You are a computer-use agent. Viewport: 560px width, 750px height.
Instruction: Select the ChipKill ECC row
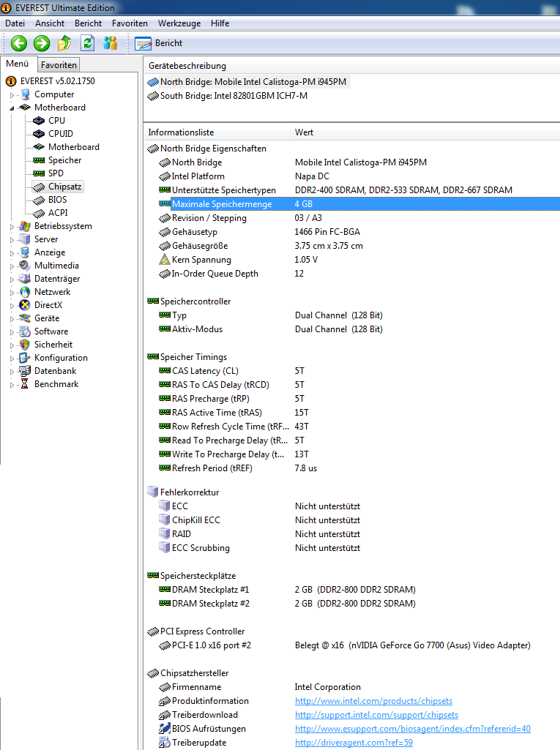352,520
